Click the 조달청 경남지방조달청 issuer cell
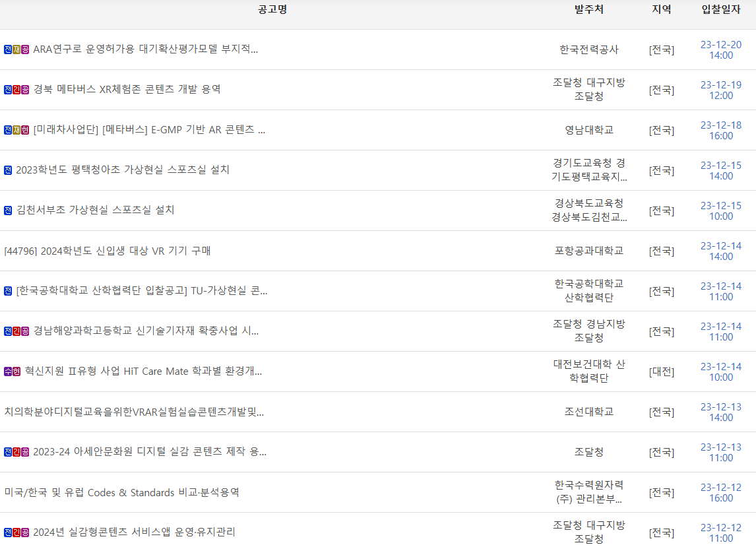 coord(588,331)
